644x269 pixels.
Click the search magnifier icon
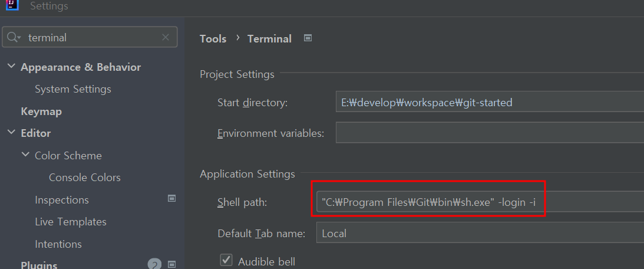click(x=12, y=38)
